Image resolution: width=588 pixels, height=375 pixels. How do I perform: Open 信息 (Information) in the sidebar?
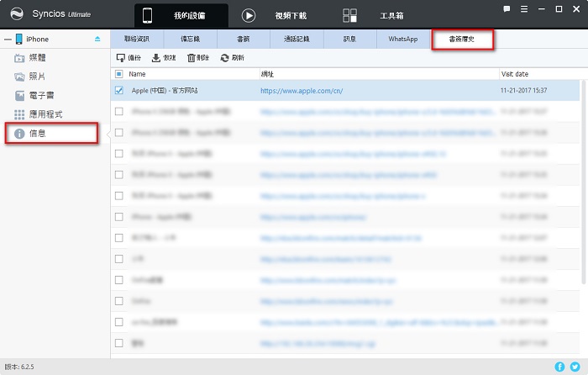[52, 133]
